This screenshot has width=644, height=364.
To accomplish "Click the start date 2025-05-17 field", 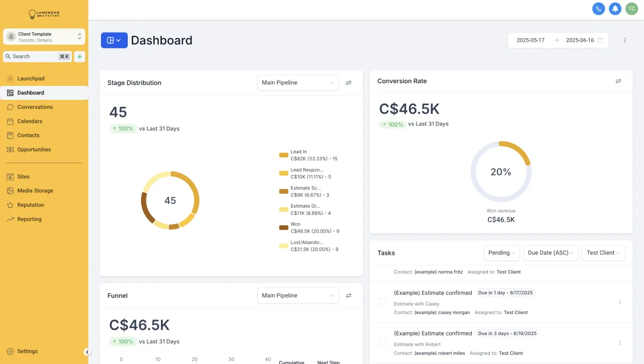I will [x=530, y=40].
